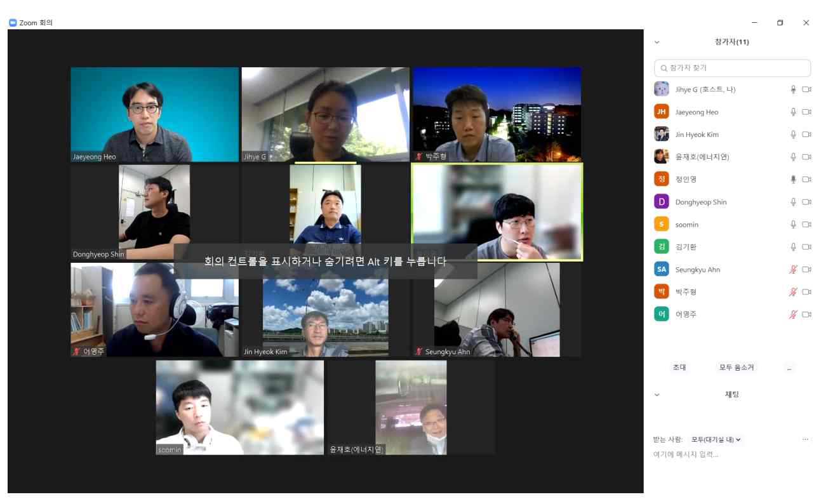This screenshot has width=828, height=504.
Task: Select the highlighted active speaker video tile
Action: (x=497, y=212)
